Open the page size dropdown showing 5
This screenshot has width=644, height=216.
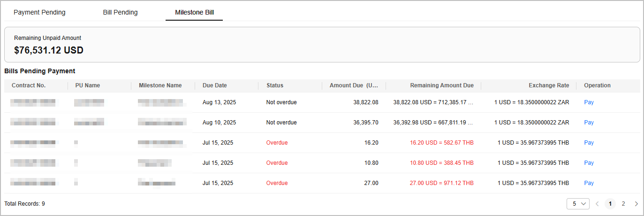(x=578, y=204)
